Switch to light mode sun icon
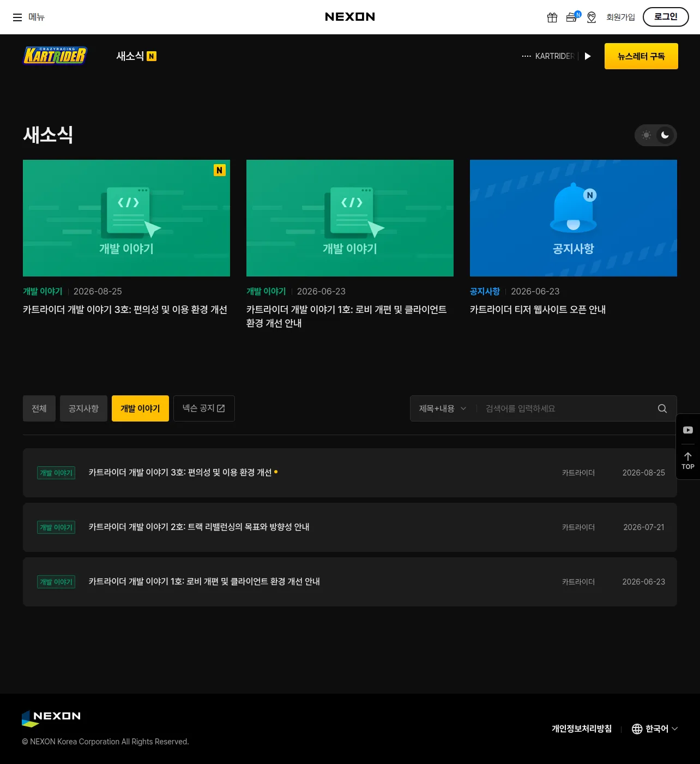700x764 pixels. coord(647,135)
